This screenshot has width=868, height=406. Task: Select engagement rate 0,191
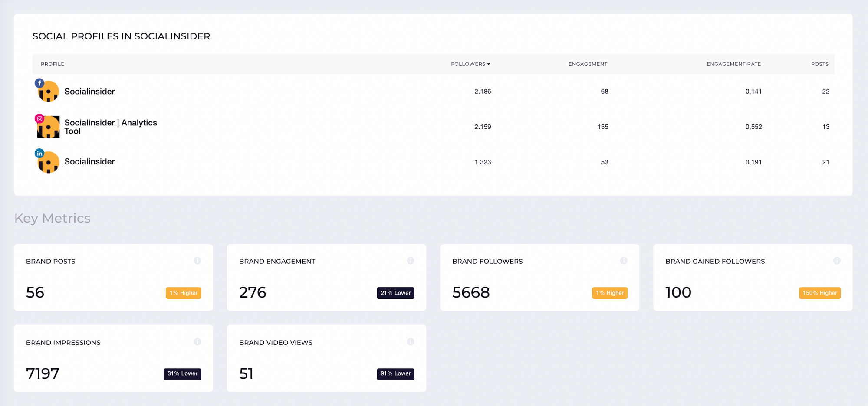(753, 162)
